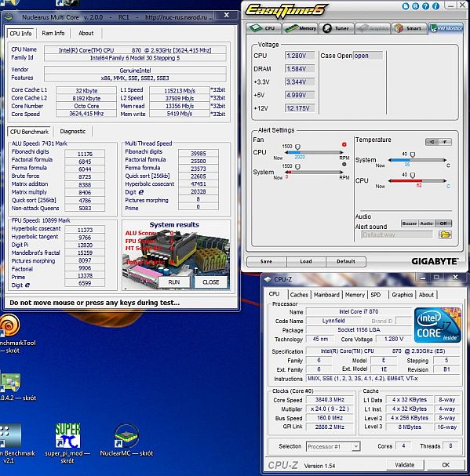The width and height of the screenshot is (470, 476).
Task: Switch temperature units to Celsius
Action: tap(432, 142)
